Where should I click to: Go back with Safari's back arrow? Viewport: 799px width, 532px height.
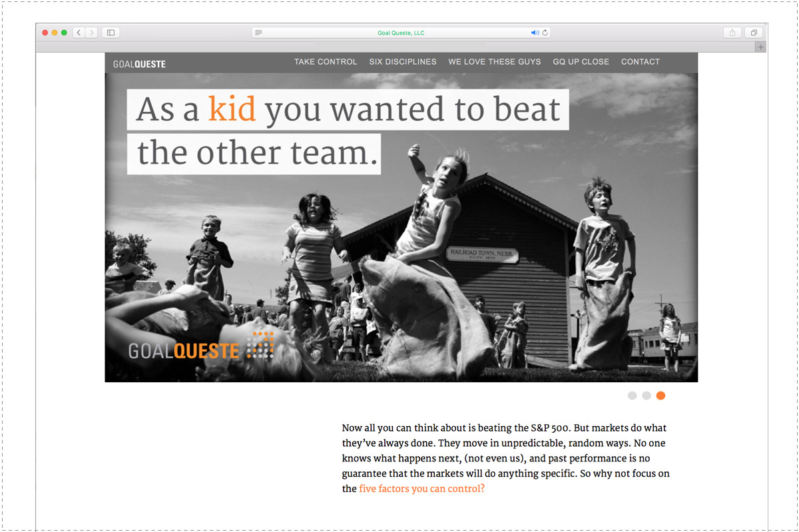click(x=79, y=33)
